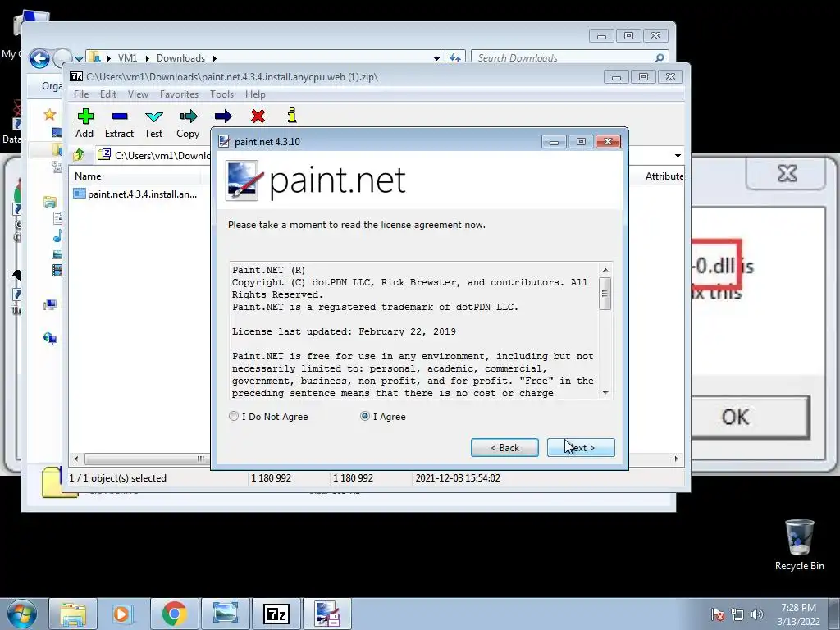840x630 pixels.
Task: Open the 7-Zip address bar dropdown arrow
Action: coord(678,155)
